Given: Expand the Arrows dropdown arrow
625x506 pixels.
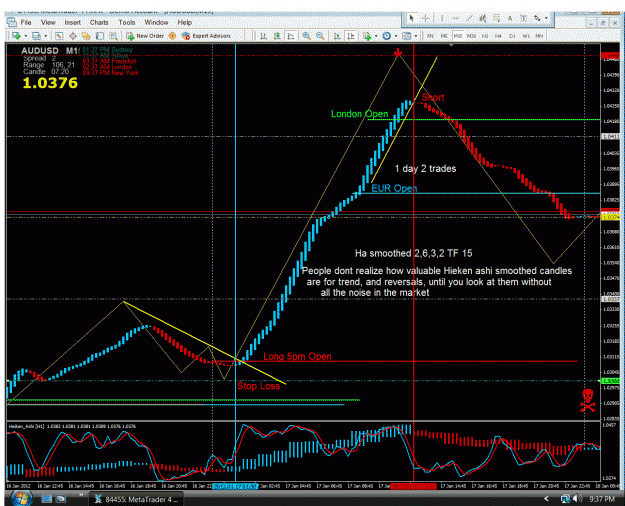Looking at the screenshot, I should (x=546, y=18).
